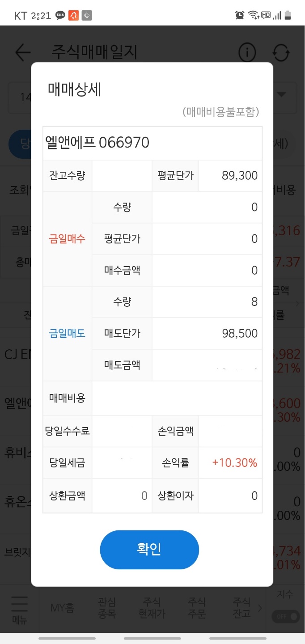Tap the alarm clock status icon

click(240, 15)
